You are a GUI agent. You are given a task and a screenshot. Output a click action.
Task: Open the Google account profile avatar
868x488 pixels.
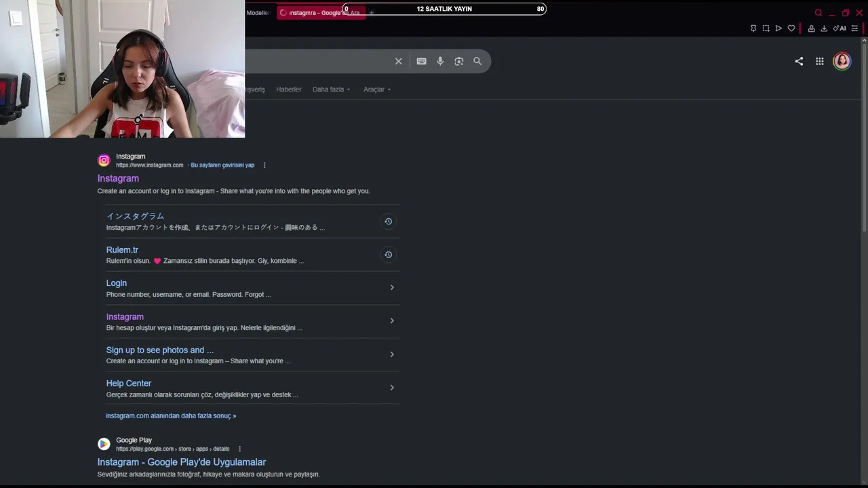point(842,61)
